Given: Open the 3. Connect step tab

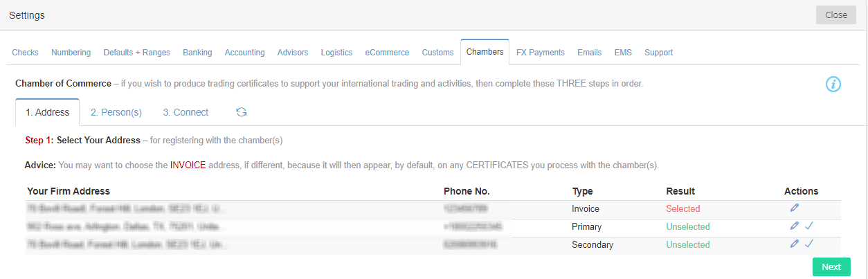Looking at the screenshot, I should point(186,112).
